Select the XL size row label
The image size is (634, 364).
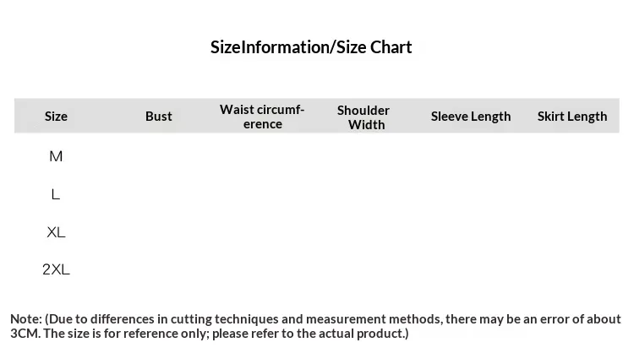click(x=56, y=232)
